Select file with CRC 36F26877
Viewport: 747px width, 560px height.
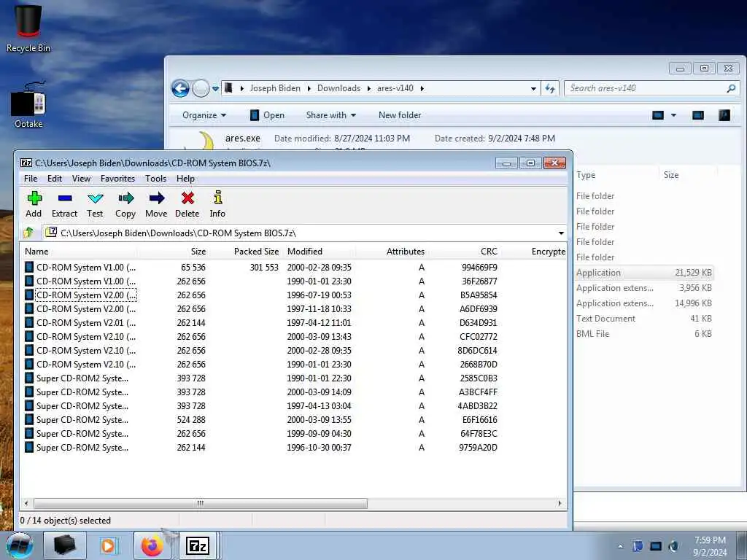coord(86,281)
